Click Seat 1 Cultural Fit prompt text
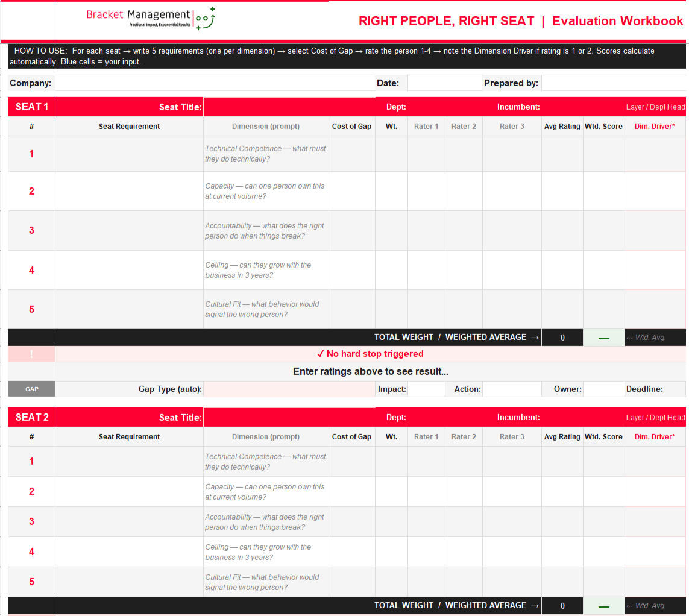 tap(262, 309)
